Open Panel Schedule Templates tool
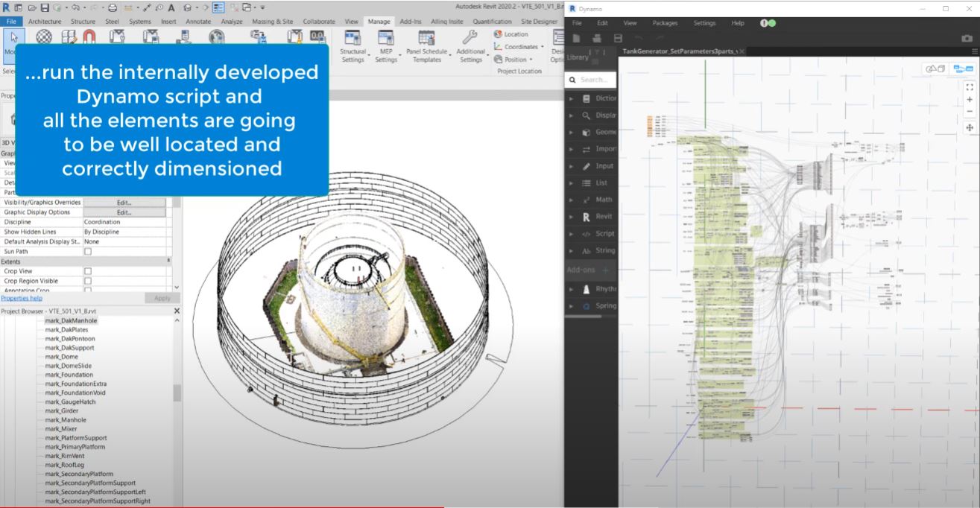This screenshot has width=980, height=508. tap(426, 46)
